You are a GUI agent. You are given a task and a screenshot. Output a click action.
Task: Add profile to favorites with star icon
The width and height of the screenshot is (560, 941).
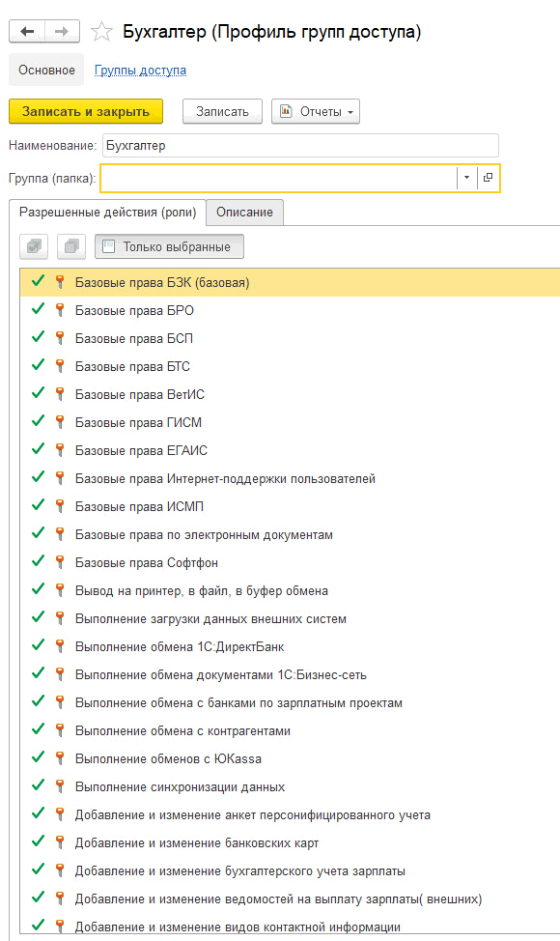pos(101,32)
